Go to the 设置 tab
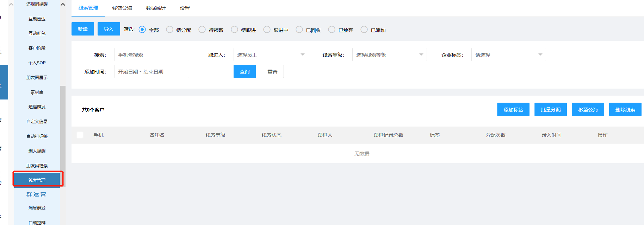The height and width of the screenshot is (225, 644). pyautogui.click(x=185, y=8)
